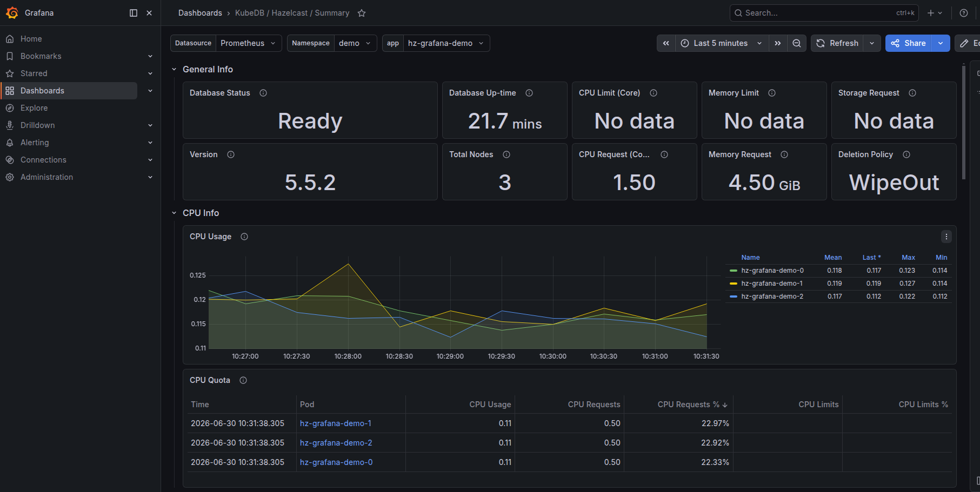Viewport: 980px width, 492px height.
Task: Click Memory Limit info icon
Action: [772, 93]
